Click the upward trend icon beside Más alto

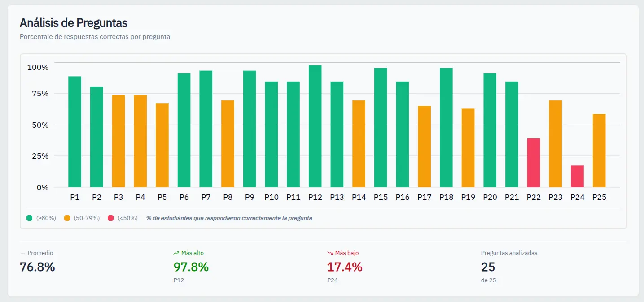(x=176, y=253)
